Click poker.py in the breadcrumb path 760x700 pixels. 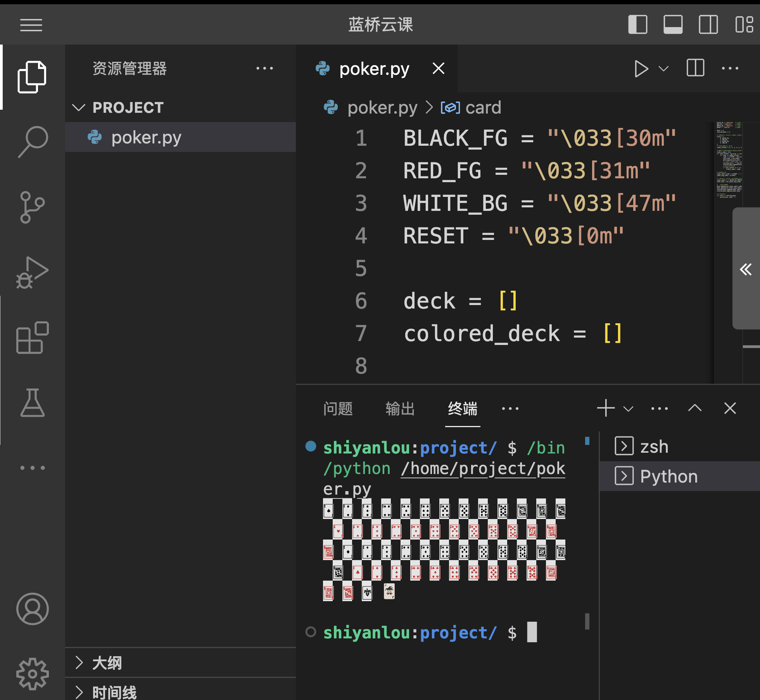click(x=382, y=108)
